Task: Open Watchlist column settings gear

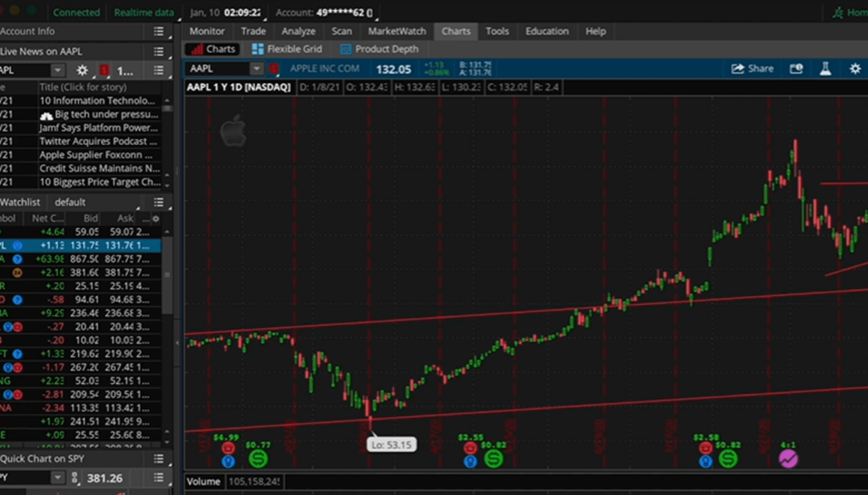Action: pos(155,219)
